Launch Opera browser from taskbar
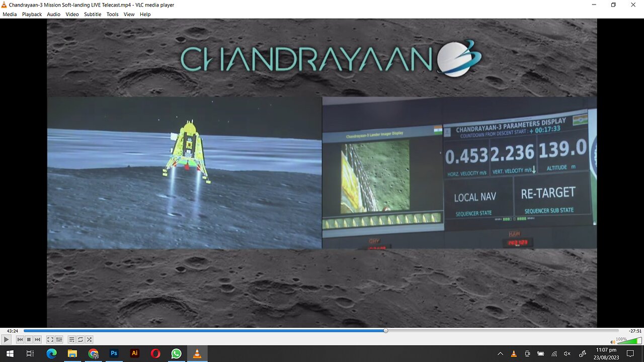The height and width of the screenshot is (362, 644). pyautogui.click(x=155, y=353)
